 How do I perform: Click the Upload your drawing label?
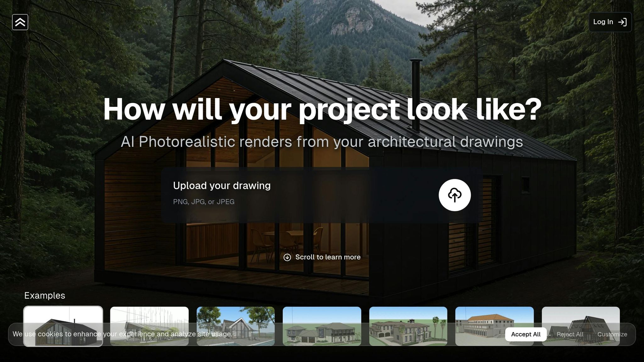click(x=222, y=186)
